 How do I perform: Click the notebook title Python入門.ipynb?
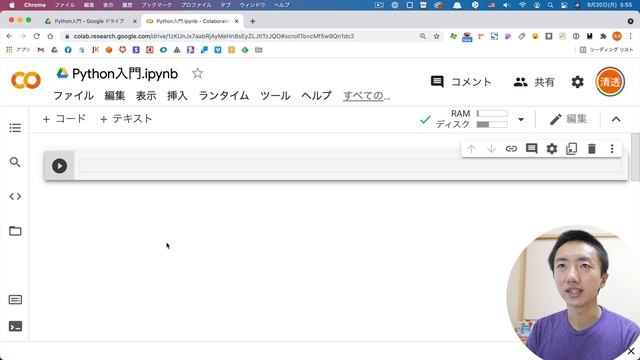(x=125, y=74)
